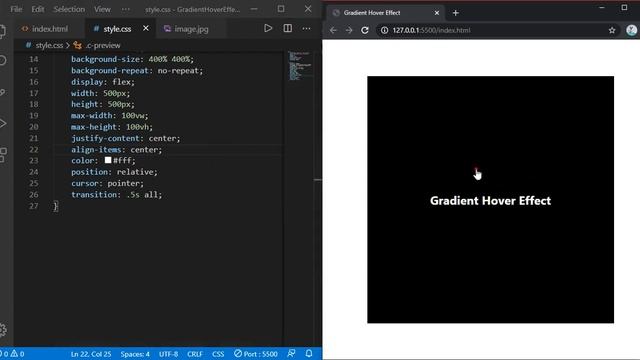
Task: Maximize the browser window
Action: tap(624, 8)
